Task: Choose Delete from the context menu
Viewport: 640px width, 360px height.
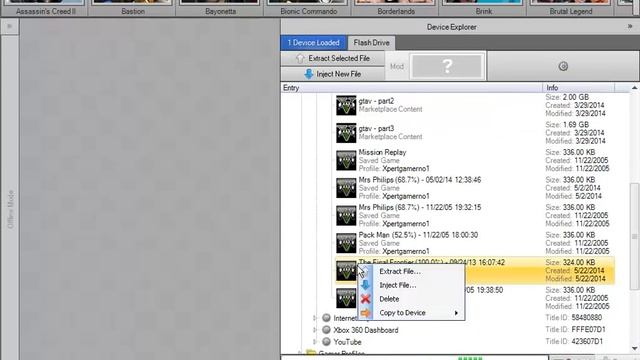Action: [x=411, y=299]
